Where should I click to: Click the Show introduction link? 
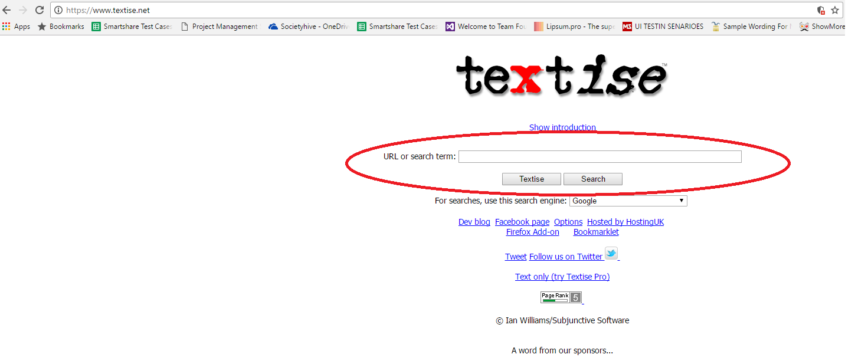point(562,127)
